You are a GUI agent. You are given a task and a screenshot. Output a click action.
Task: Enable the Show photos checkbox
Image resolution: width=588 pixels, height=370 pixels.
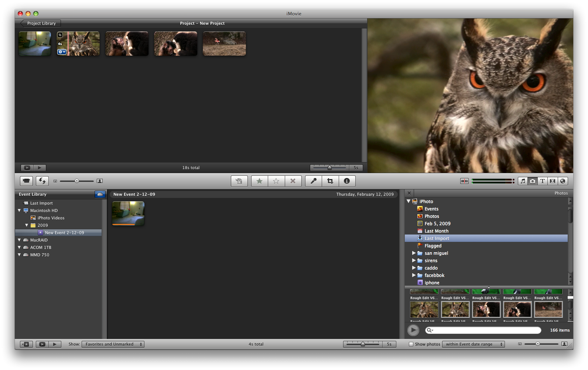[411, 344]
